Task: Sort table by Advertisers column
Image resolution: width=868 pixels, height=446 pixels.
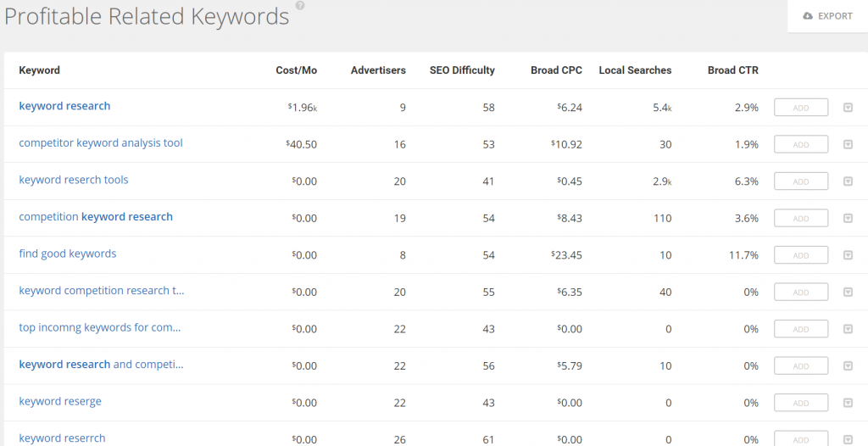Action: 378,70
